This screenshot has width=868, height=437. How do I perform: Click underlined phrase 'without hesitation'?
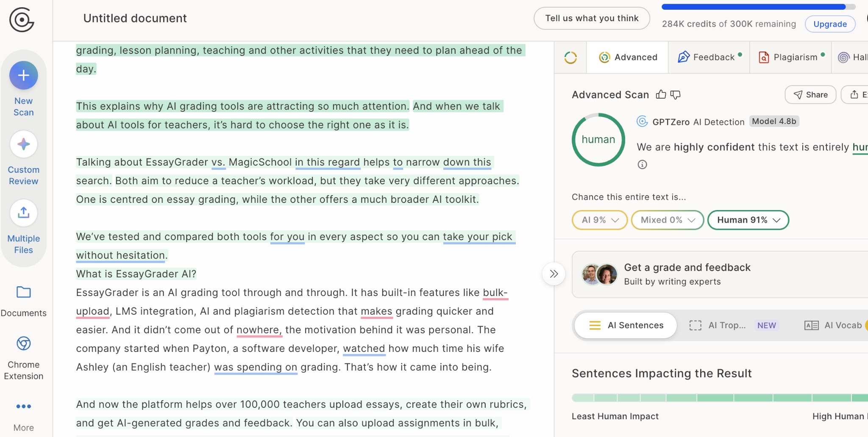tap(120, 255)
